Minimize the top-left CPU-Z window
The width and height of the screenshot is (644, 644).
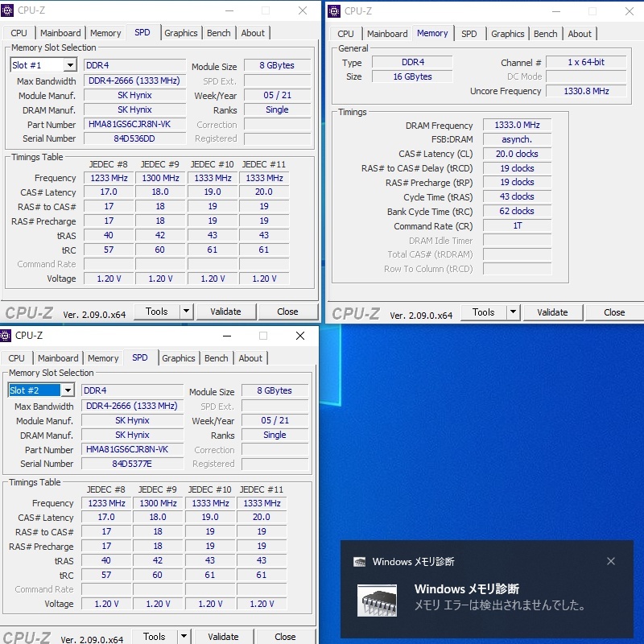(229, 10)
